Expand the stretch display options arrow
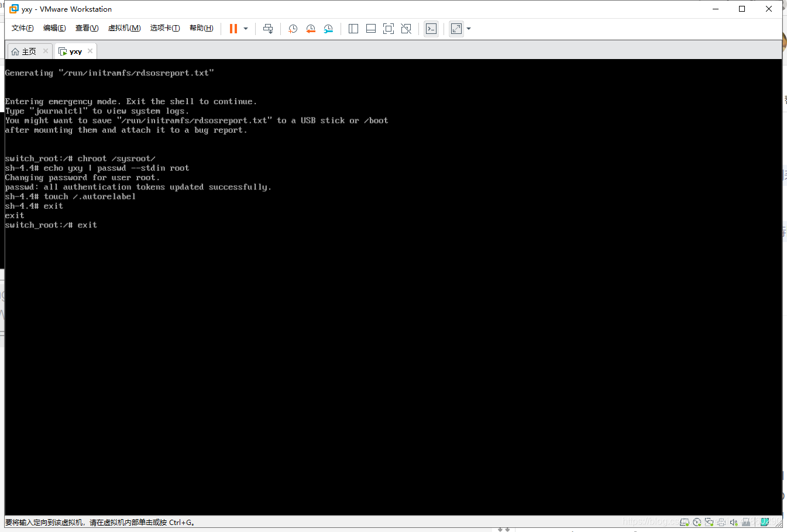The height and width of the screenshot is (532, 787). coord(469,29)
